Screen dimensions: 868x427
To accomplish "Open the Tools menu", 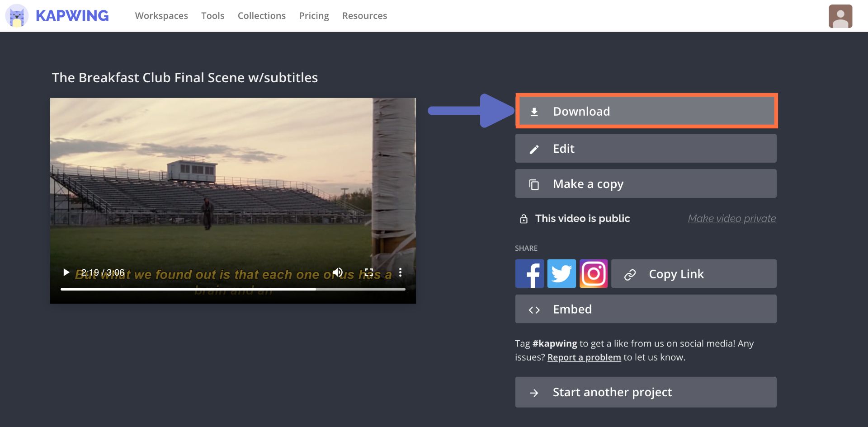I will pyautogui.click(x=212, y=15).
